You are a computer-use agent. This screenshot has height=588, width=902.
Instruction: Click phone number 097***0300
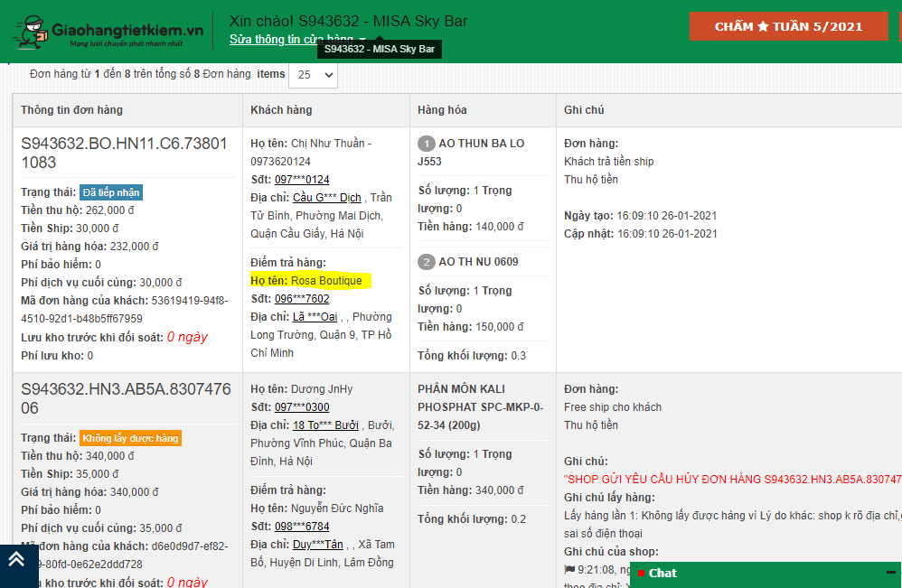(302, 407)
